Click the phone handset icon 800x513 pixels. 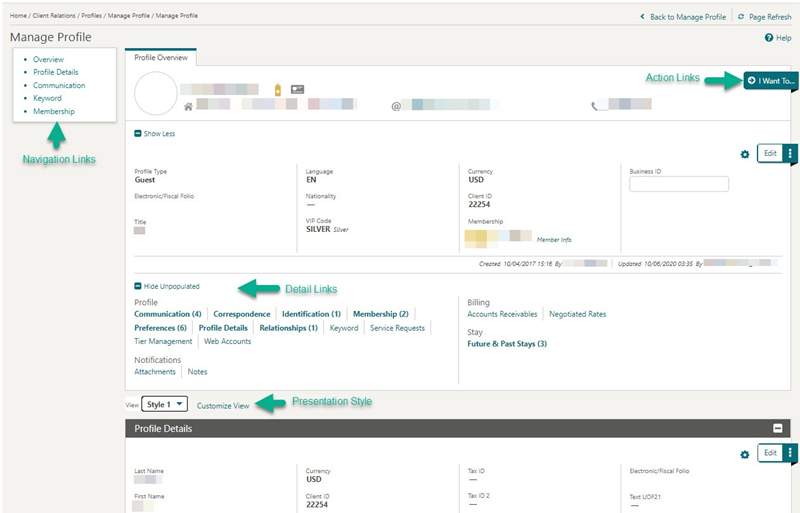tap(594, 106)
